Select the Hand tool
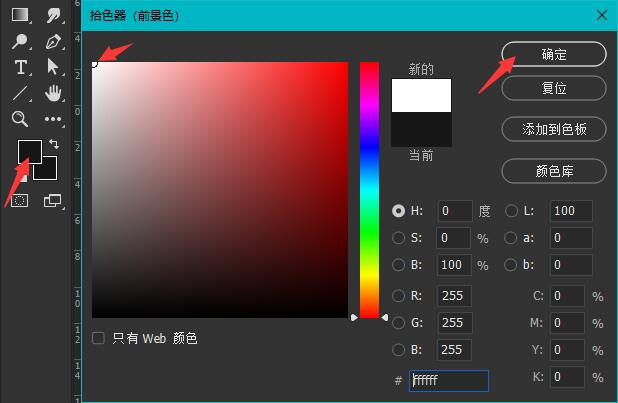 53,93
